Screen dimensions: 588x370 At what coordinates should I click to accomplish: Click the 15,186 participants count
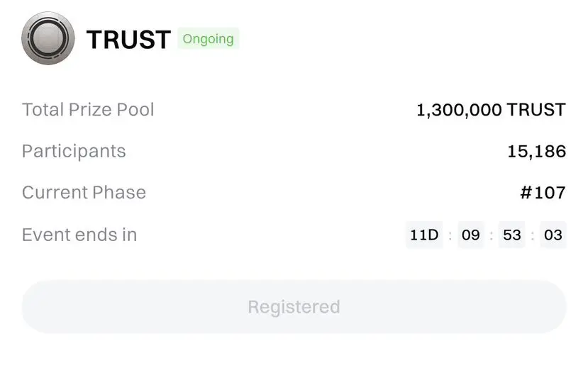(x=537, y=151)
